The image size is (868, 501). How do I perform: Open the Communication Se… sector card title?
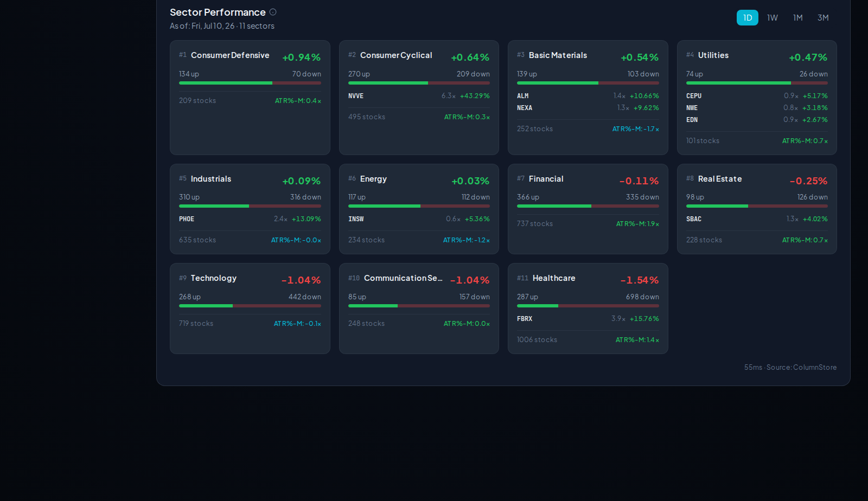click(403, 278)
